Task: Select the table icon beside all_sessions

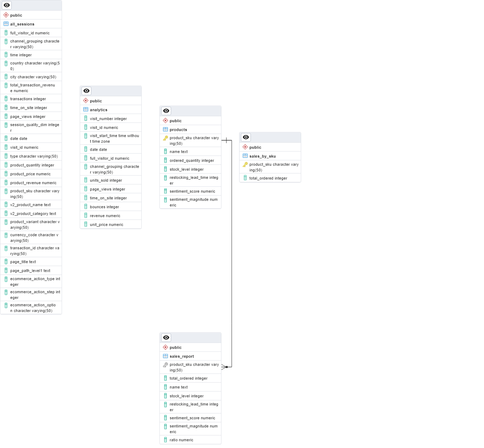Action: 6,24
